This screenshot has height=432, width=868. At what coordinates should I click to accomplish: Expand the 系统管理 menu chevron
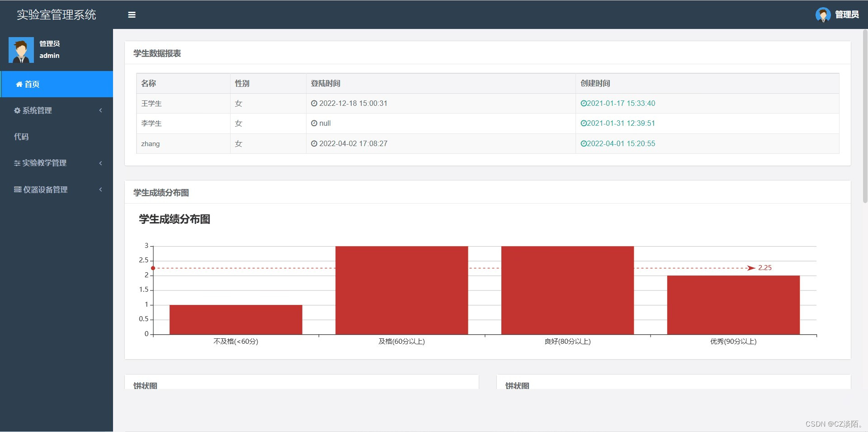coord(100,110)
